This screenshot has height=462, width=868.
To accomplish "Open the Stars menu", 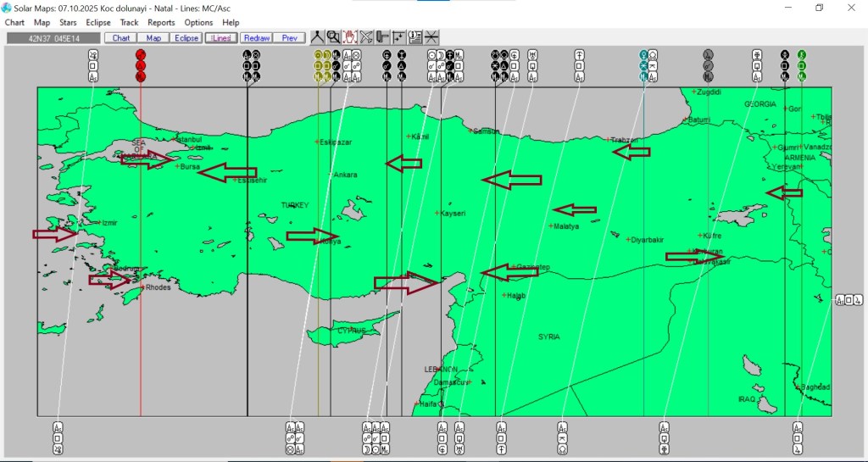I will click(x=68, y=22).
